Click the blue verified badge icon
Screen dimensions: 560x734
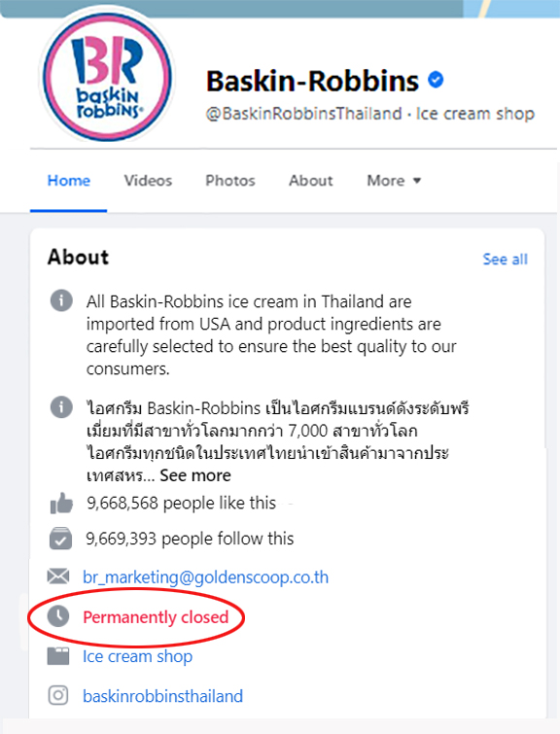click(x=436, y=80)
